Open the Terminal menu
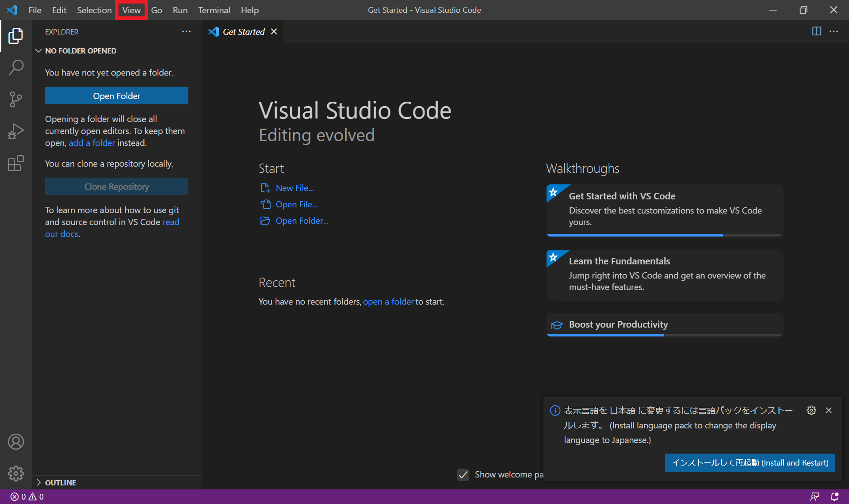 (214, 10)
